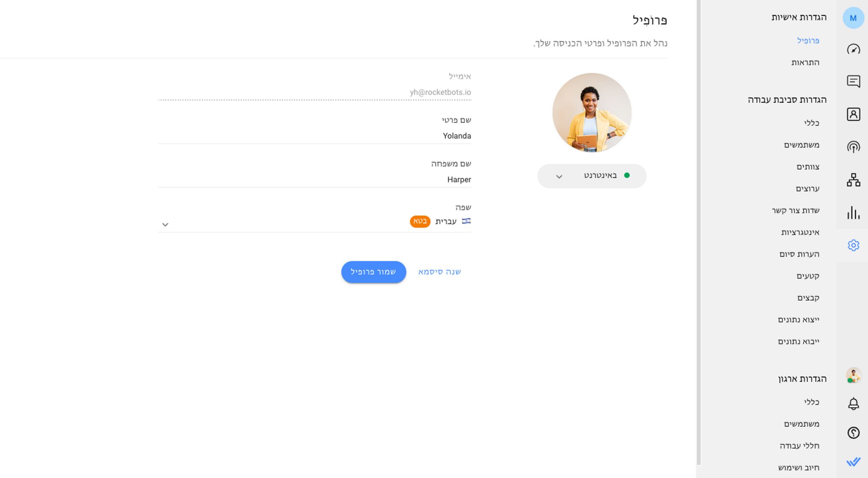Click the M avatar icon top right
The width and height of the screenshot is (868, 478).
853,18
